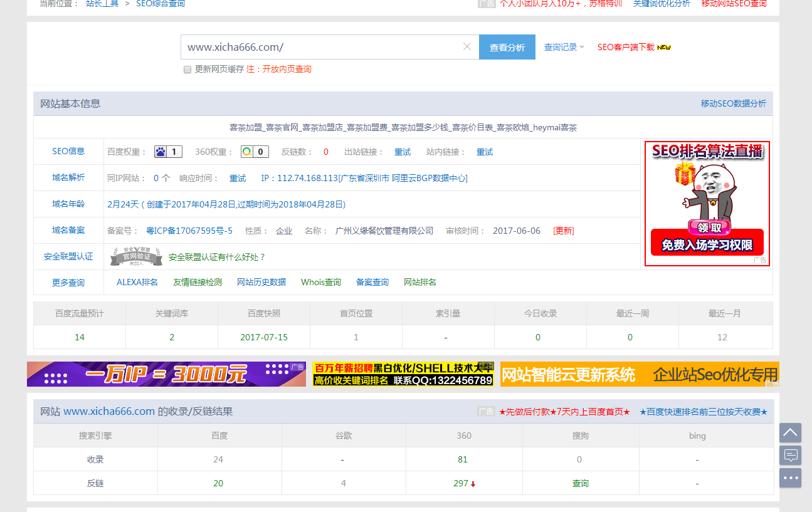The image size is (812, 512).
Task: Open 网站排名 link
Action: [420, 282]
